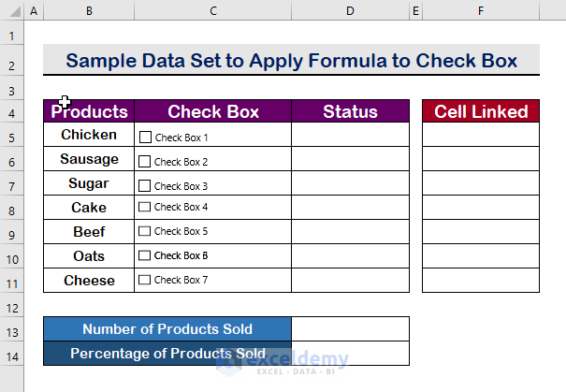This screenshot has height=392, width=566.
Task: Click row 13 header
Action: click(12, 329)
